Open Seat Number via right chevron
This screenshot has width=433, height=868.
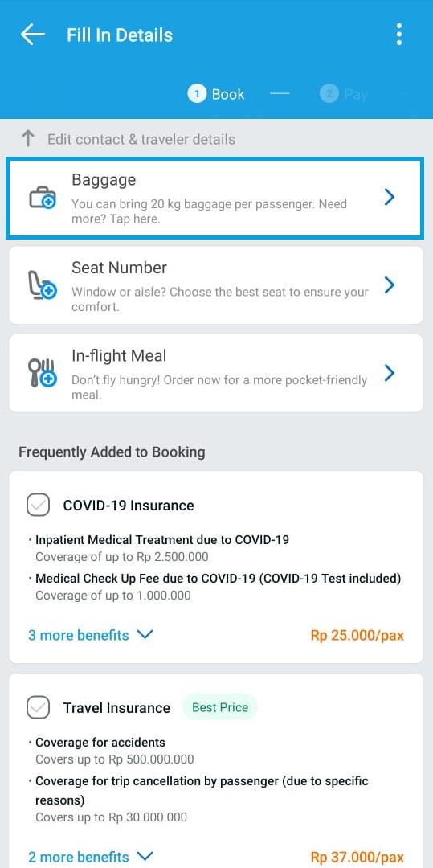390,285
